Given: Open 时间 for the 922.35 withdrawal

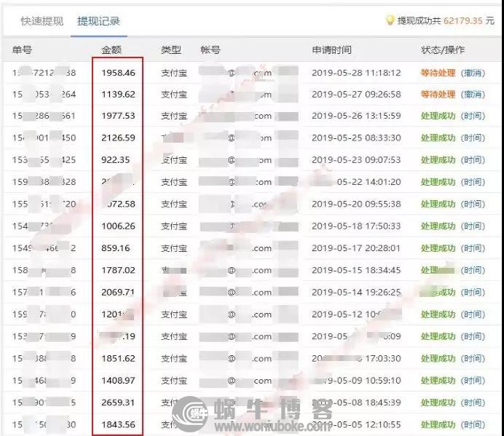Looking at the screenshot, I should pyautogui.click(x=473, y=160).
